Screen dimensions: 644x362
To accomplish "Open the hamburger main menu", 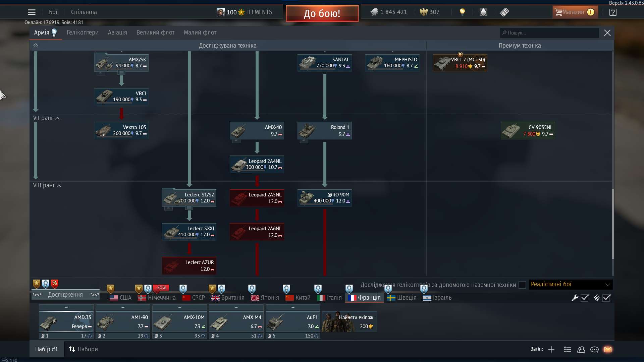I will tap(32, 12).
